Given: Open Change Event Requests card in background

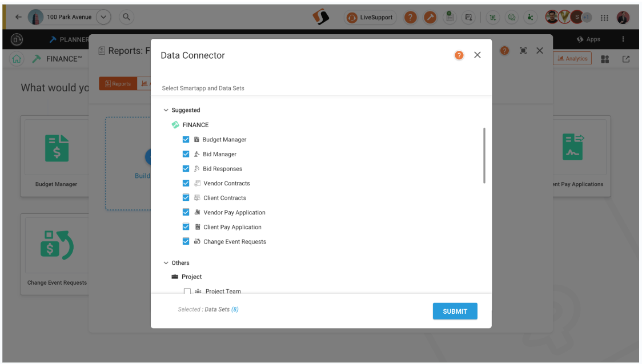Looking at the screenshot, I should point(55,254).
